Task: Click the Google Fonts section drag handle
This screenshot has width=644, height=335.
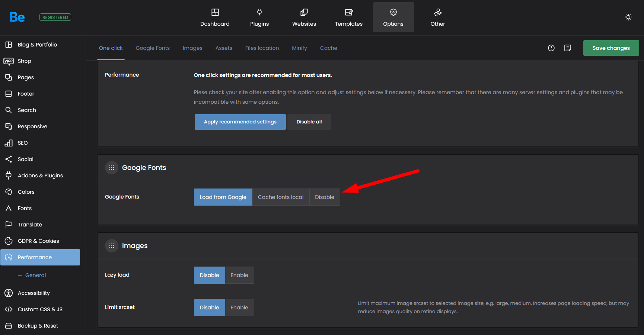Action: (x=112, y=168)
